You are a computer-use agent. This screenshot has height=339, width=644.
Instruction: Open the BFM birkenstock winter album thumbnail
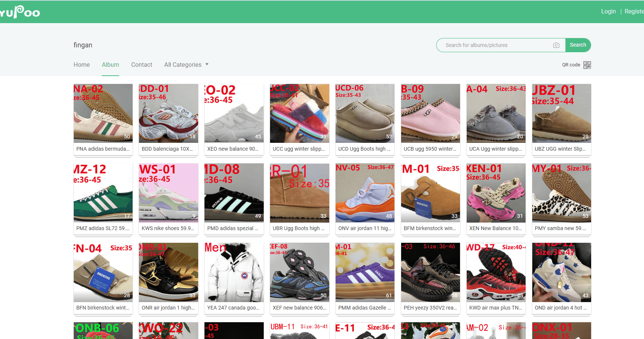pyautogui.click(x=431, y=193)
